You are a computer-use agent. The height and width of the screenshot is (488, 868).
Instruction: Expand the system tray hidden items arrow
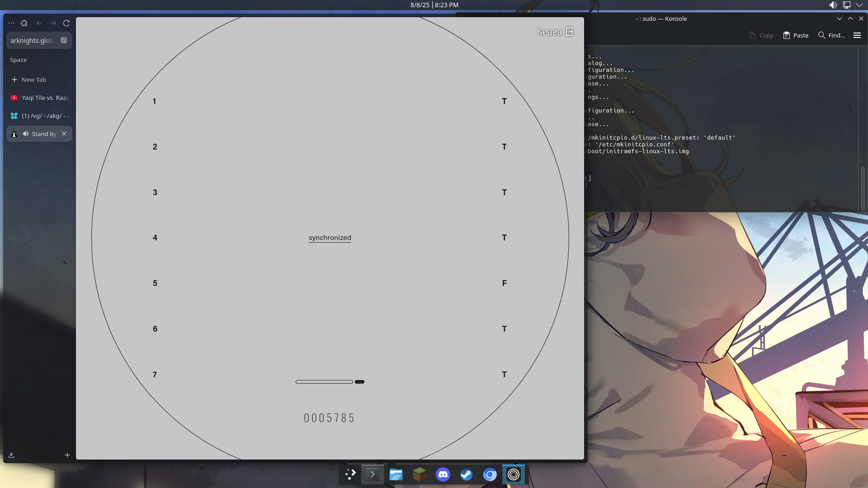859,5
